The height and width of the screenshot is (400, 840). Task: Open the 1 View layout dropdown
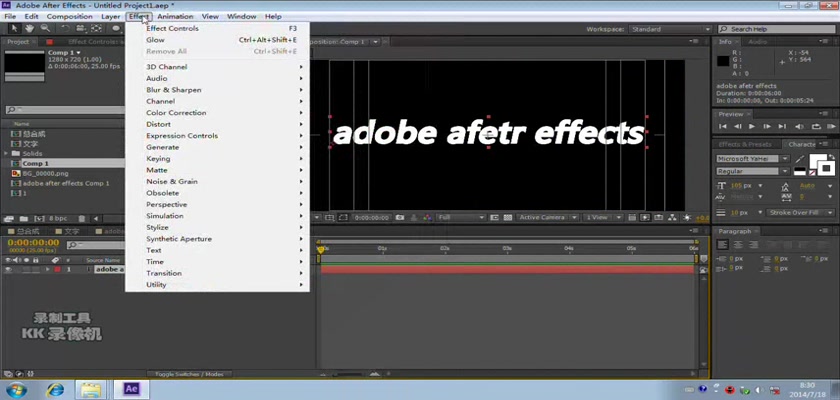[x=603, y=218]
